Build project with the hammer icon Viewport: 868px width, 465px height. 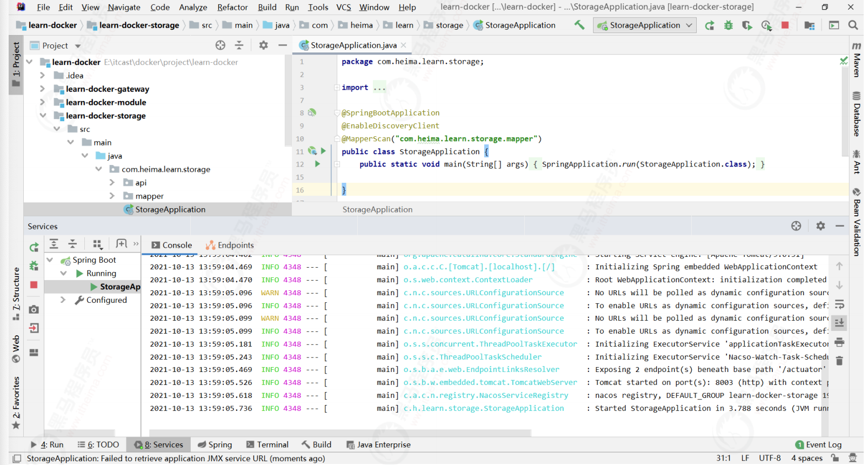[579, 25]
